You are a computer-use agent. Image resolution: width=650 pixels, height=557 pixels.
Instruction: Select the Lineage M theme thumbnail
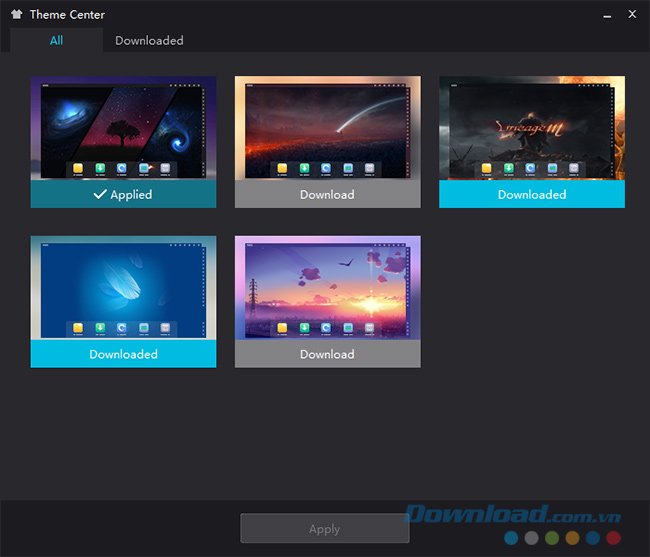tap(532, 128)
